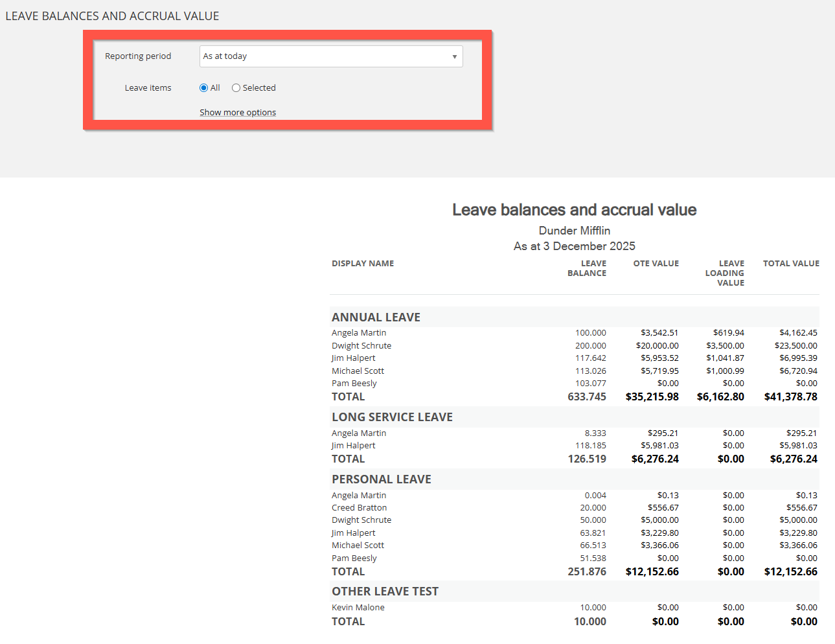Click the company name Dunder Mifflin
835x644 pixels.
click(x=575, y=231)
